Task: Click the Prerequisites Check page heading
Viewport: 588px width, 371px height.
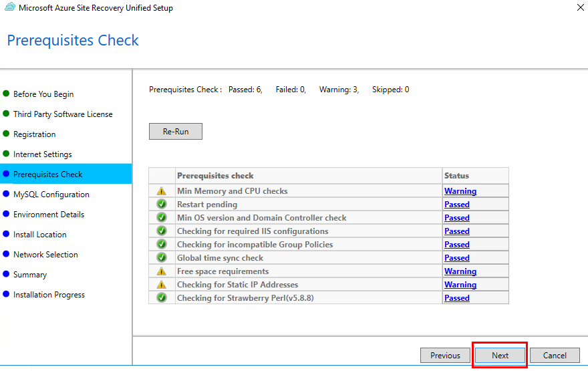Action: point(73,41)
